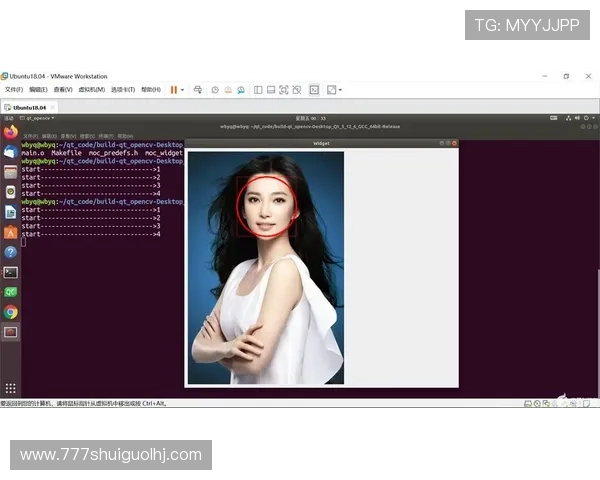Click the CD/DVD status icon in VMware
The image size is (600, 480).
[537, 403]
